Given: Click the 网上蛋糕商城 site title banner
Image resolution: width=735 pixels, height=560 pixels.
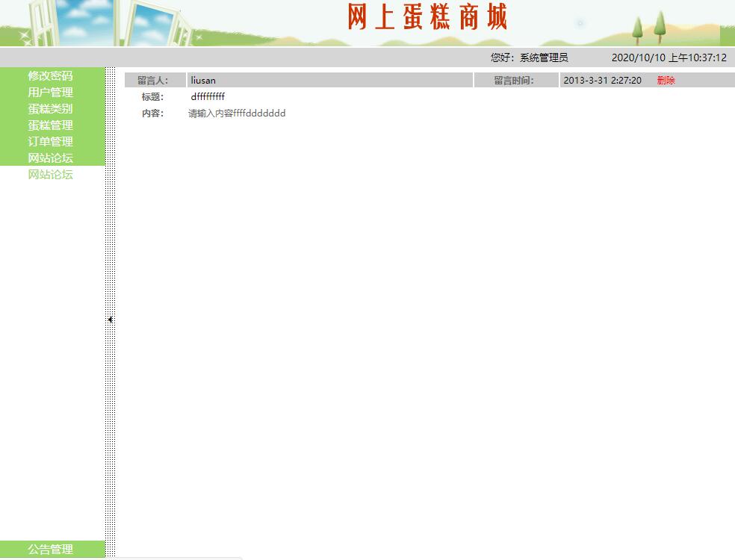Looking at the screenshot, I should (427, 18).
